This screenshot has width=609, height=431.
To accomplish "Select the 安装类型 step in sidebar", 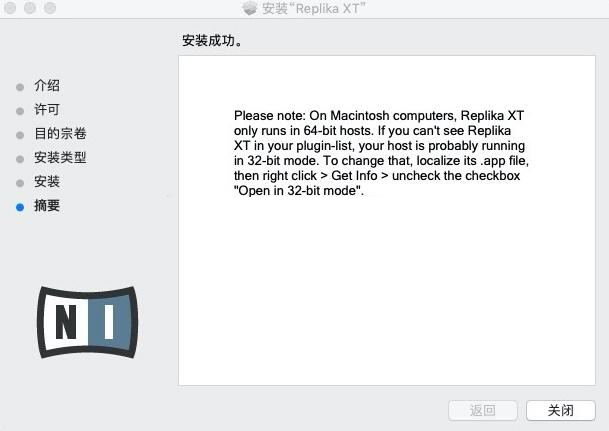I will coord(60,158).
